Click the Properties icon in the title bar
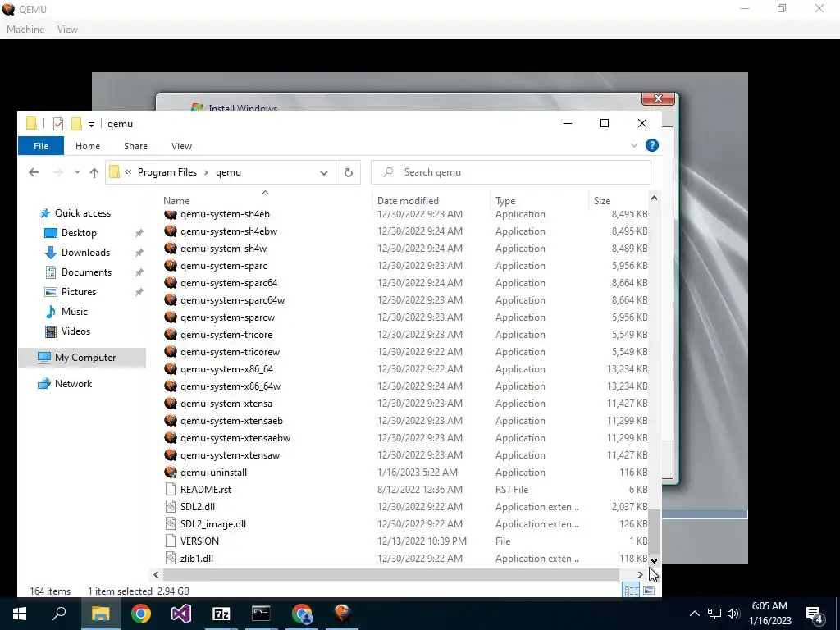Screen dimensions: 840x630 [x=58, y=124]
